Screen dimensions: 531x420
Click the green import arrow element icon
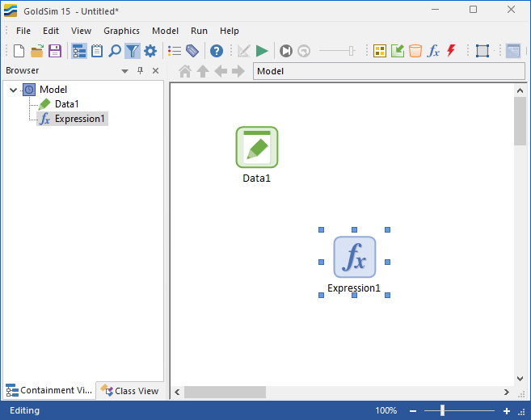398,51
